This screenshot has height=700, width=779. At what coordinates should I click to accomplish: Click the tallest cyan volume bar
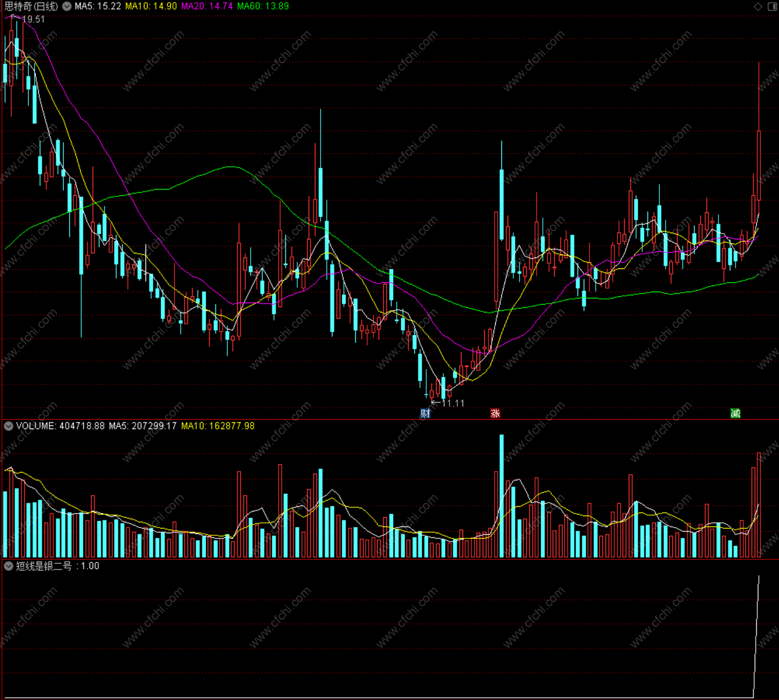[501, 496]
